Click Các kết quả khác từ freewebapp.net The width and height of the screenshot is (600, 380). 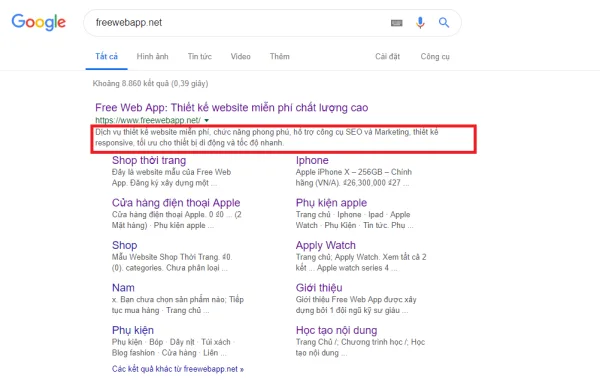click(x=178, y=369)
